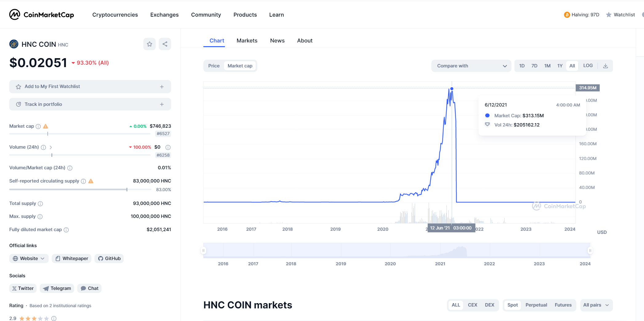Viewport: 644px width, 321px height.
Task: Show ALL exchange types in markets
Action: (x=456, y=305)
